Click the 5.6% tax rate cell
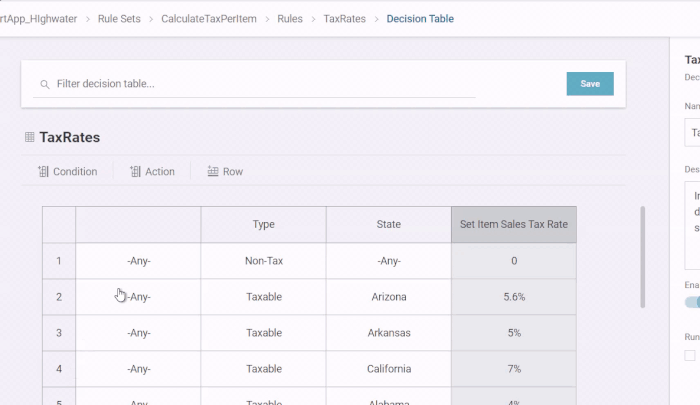Screen dimensions: 700x405 pyautogui.click(x=513, y=297)
